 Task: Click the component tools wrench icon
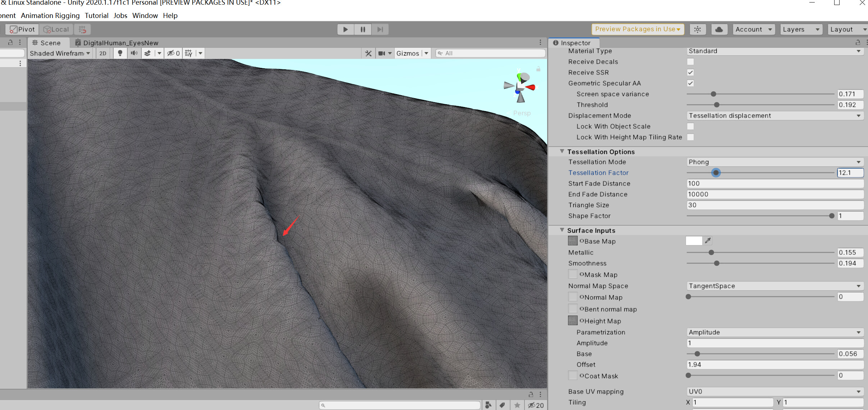368,53
